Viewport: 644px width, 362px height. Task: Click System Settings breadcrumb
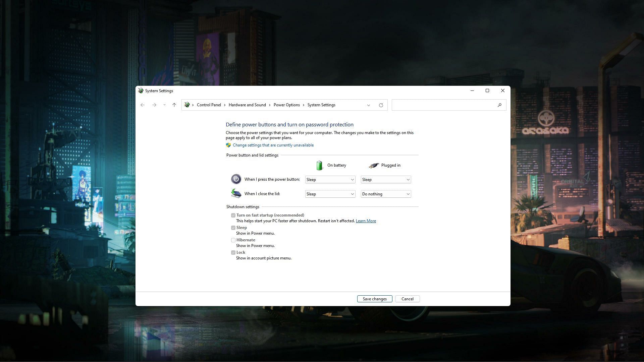pos(321,105)
